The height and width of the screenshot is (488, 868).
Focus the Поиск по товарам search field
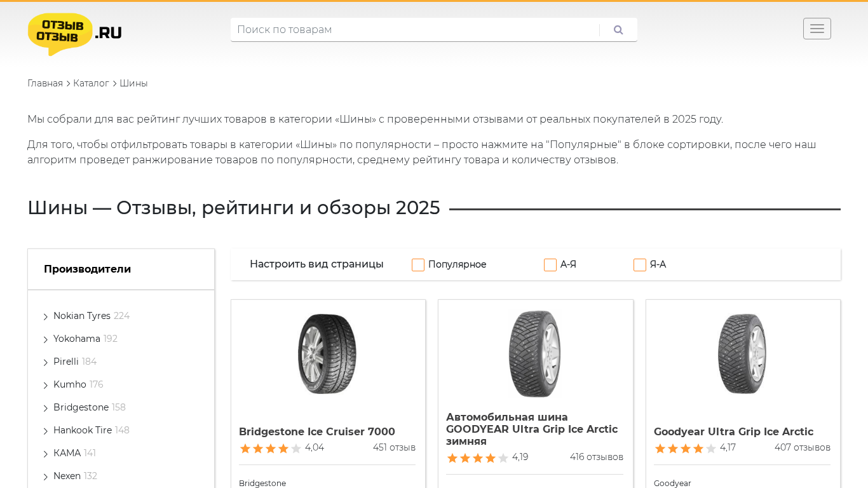point(413,30)
